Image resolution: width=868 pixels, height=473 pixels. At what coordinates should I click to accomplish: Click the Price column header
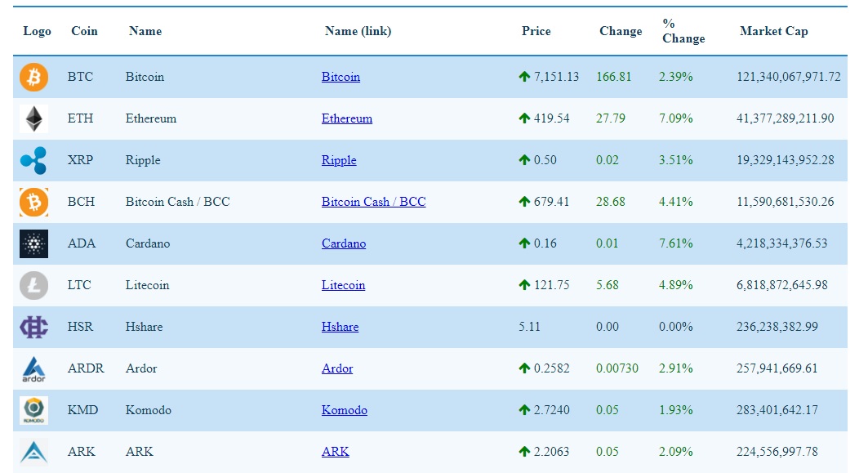click(536, 31)
